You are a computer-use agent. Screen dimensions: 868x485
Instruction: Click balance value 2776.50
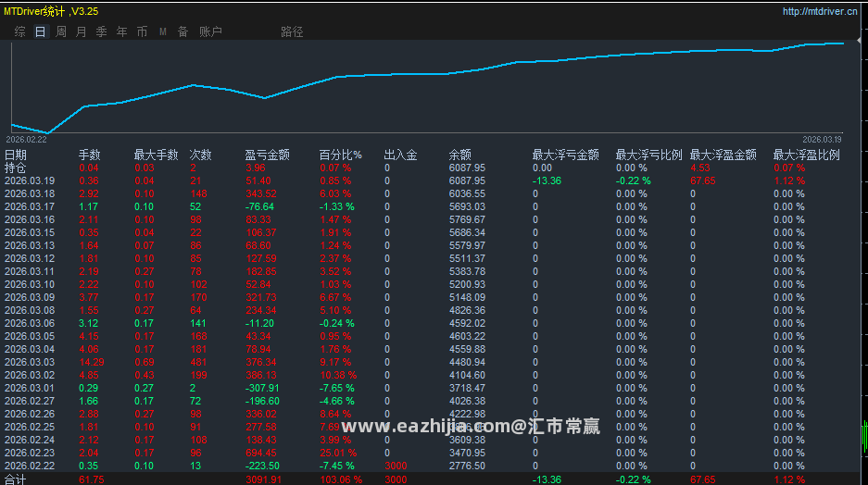tap(467, 466)
